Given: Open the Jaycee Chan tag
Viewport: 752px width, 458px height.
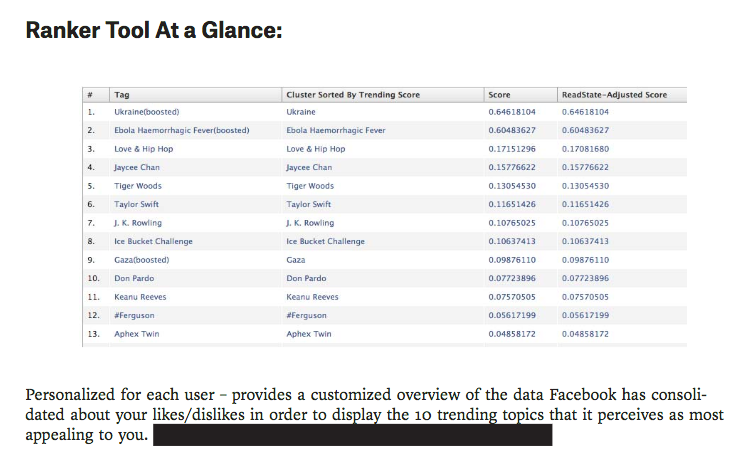Looking at the screenshot, I should click(137, 167).
